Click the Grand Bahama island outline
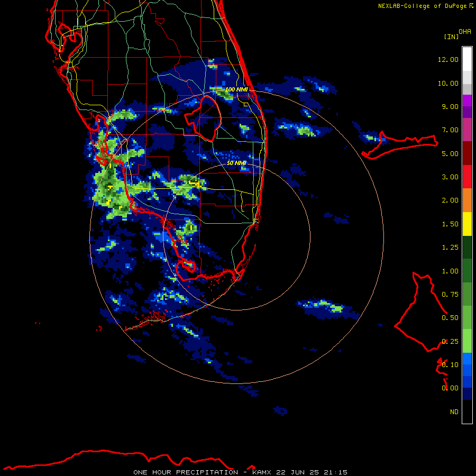The image size is (476, 476). coord(399,146)
